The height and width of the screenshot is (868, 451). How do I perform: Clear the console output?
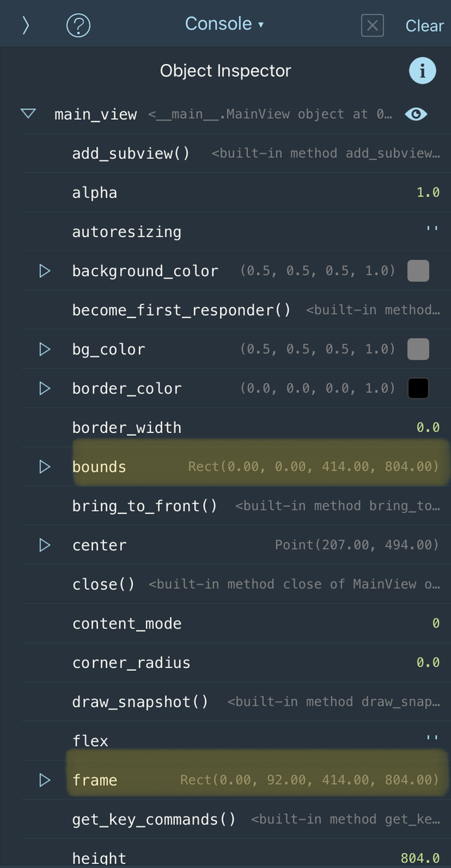pyautogui.click(x=425, y=25)
